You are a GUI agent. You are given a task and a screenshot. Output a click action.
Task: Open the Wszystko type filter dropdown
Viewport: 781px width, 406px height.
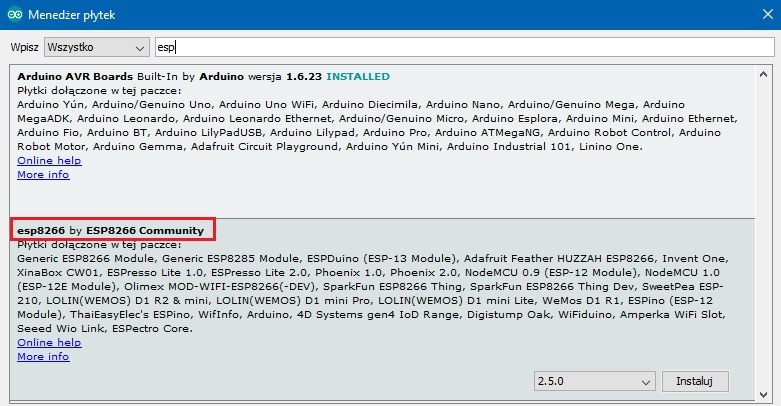point(97,47)
